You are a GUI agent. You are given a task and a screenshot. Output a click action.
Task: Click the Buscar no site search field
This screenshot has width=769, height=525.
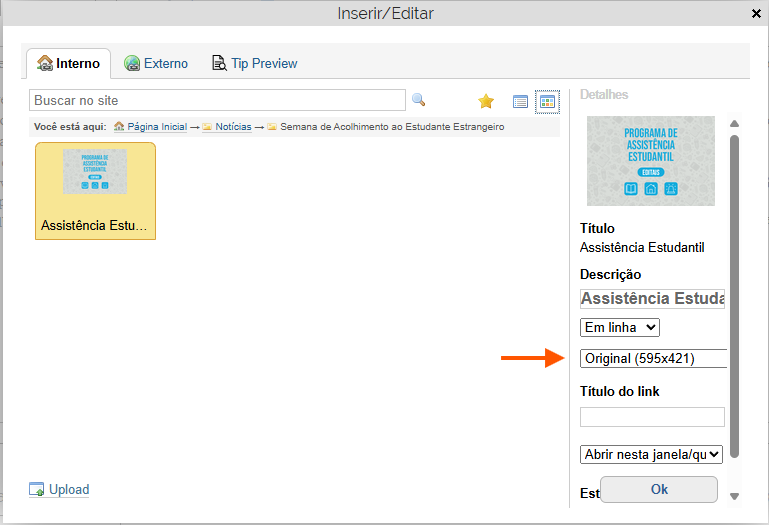(217, 100)
